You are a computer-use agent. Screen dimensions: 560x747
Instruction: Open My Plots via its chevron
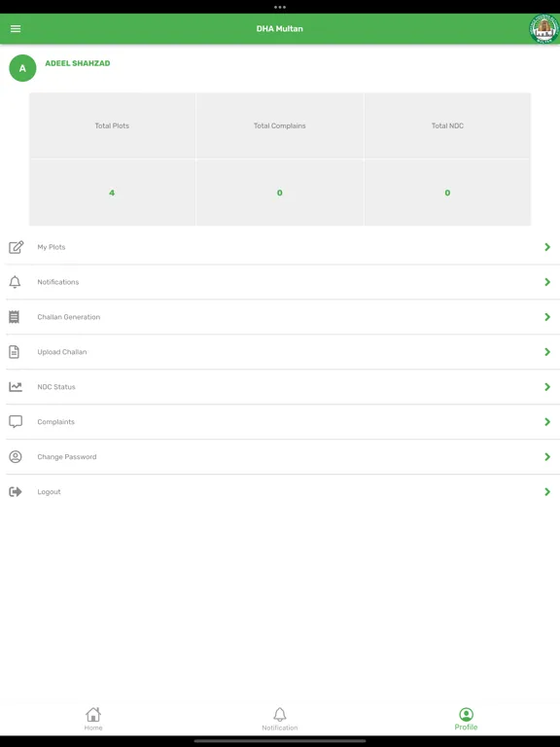547,247
